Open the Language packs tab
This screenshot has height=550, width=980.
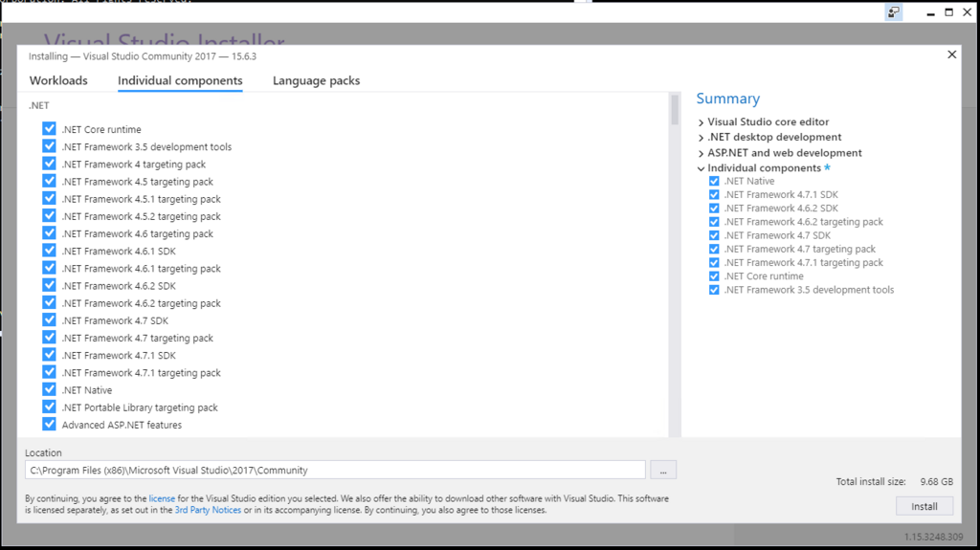point(316,80)
